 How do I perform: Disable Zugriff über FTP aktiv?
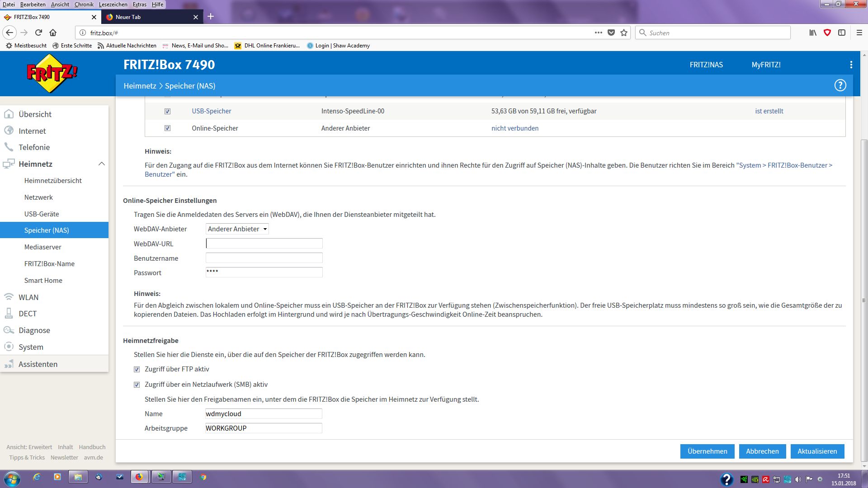tap(137, 369)
